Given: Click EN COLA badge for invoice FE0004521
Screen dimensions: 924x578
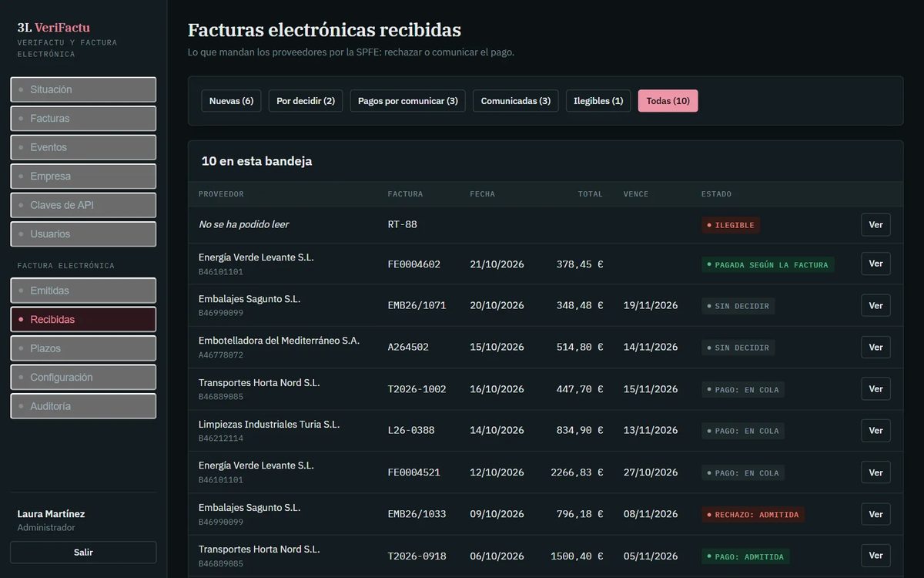Looking at the screenshot, I should (743, 473).
